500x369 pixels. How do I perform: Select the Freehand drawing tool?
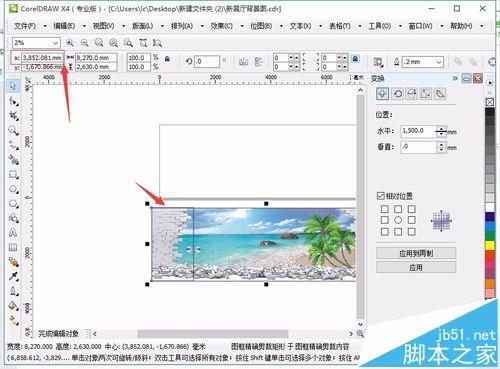[x=13, y=145]
